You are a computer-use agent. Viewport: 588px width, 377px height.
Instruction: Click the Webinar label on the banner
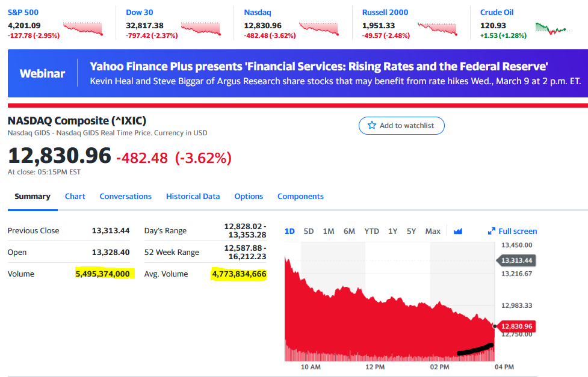point(42,73)
